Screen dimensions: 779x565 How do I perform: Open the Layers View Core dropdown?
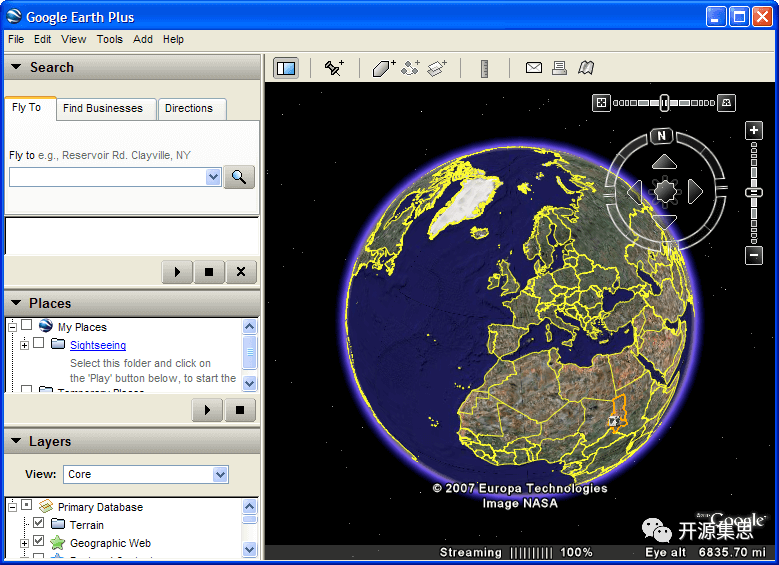coord(221,475)
